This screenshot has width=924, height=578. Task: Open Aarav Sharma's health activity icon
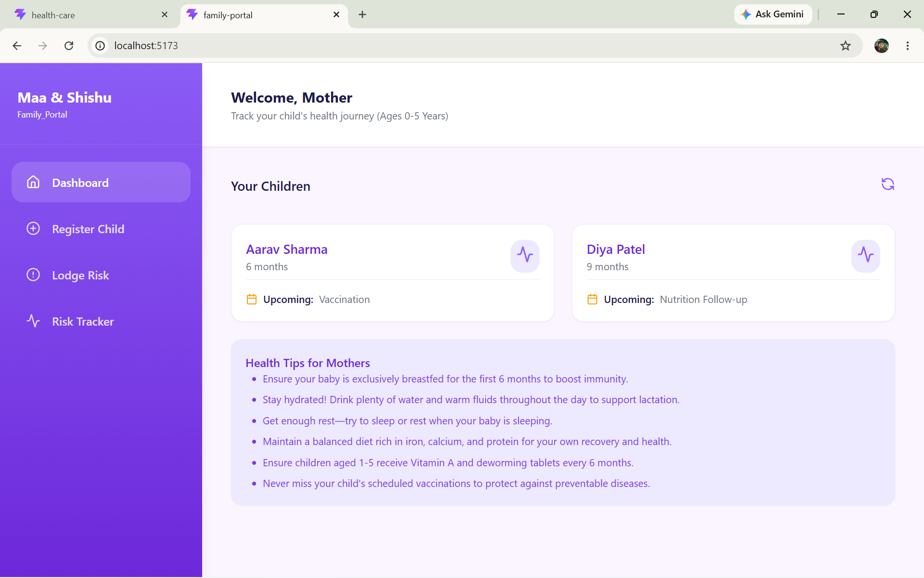tap(525, 256)
